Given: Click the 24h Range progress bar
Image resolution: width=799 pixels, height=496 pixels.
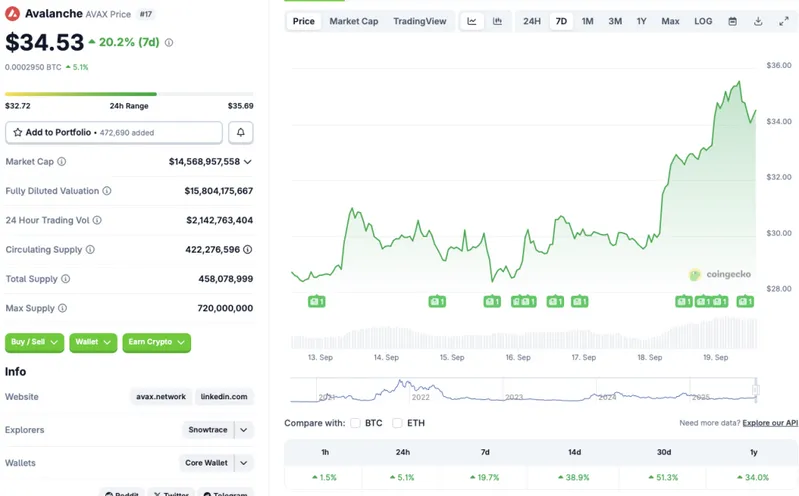Looking at the screenshot, I should [x=129, y=94].
